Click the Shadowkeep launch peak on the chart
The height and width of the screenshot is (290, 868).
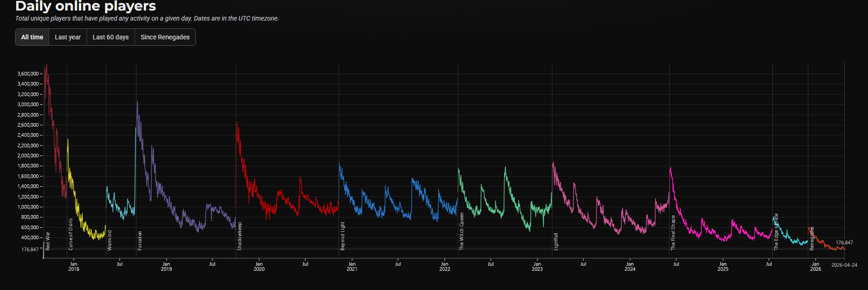[237, 123]
